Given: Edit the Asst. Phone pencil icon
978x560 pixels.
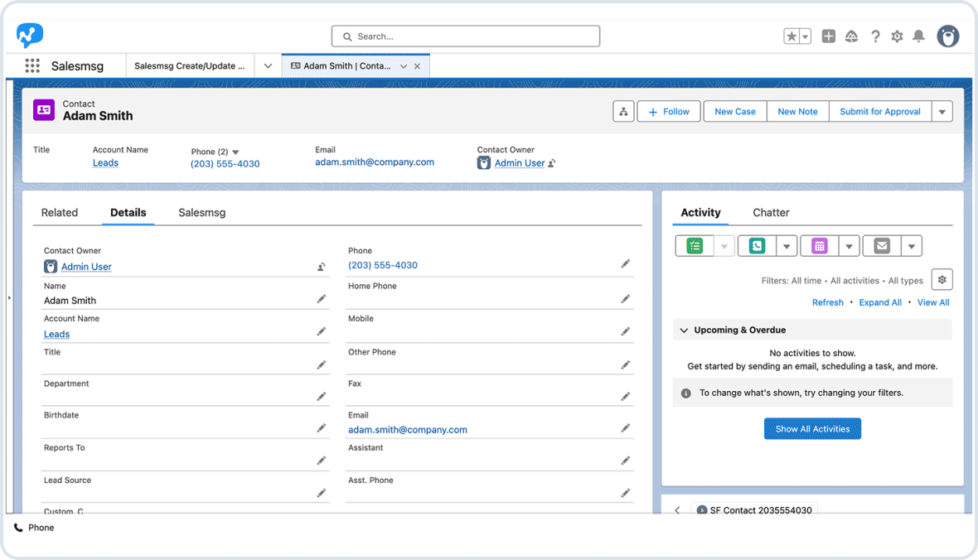Looking at the screenshot, I should pos(626,493).
